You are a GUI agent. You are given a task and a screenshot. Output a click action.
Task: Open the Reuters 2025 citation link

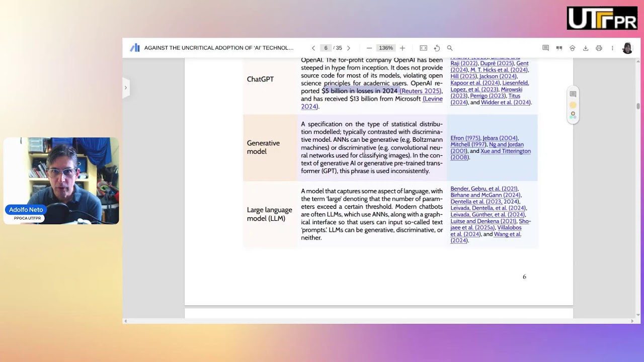tap(420, 91)
